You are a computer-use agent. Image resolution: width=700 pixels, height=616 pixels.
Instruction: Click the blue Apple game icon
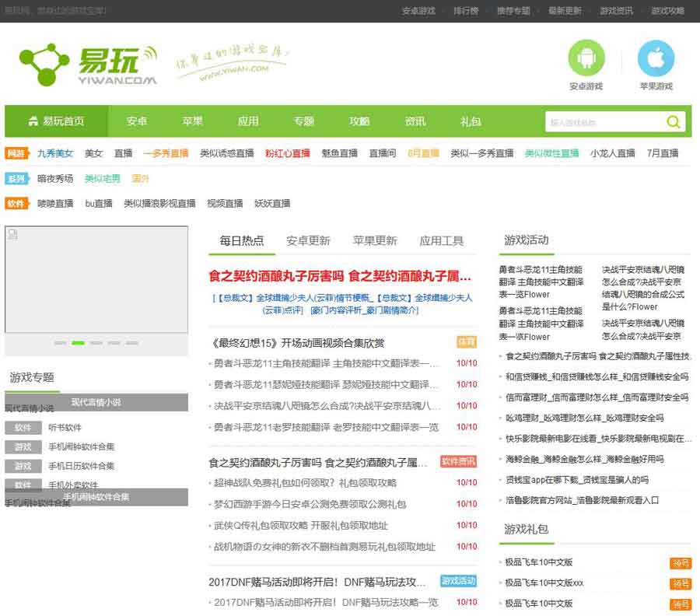pyautogui.click(x=656, y=59)
